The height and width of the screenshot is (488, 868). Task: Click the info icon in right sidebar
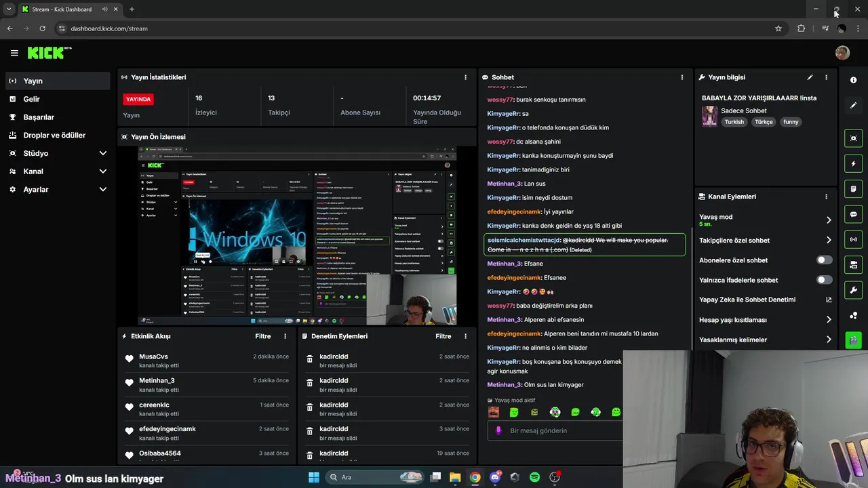tap(853, 80)
